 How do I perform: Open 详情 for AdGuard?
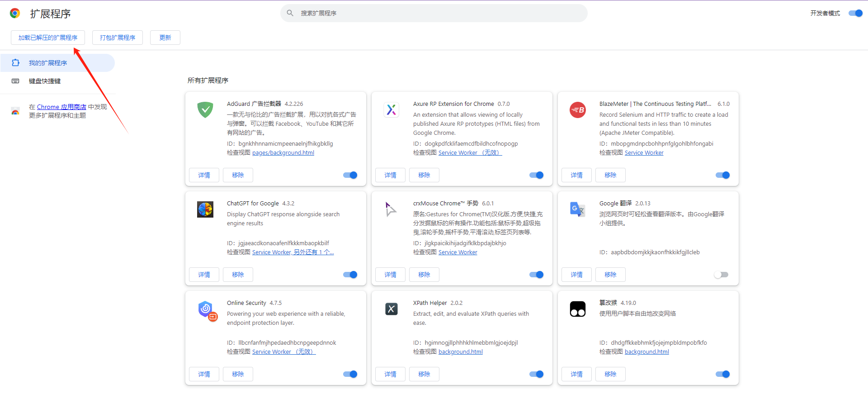204,175
